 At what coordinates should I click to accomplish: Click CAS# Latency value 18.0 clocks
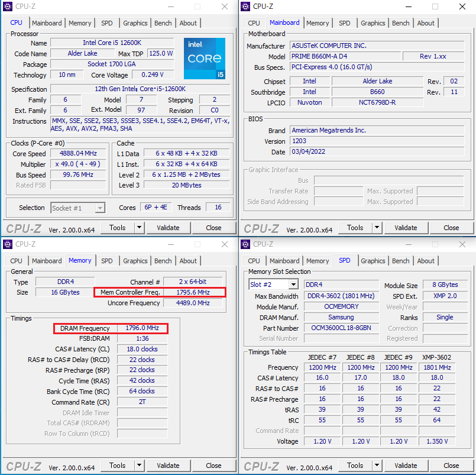142,349
